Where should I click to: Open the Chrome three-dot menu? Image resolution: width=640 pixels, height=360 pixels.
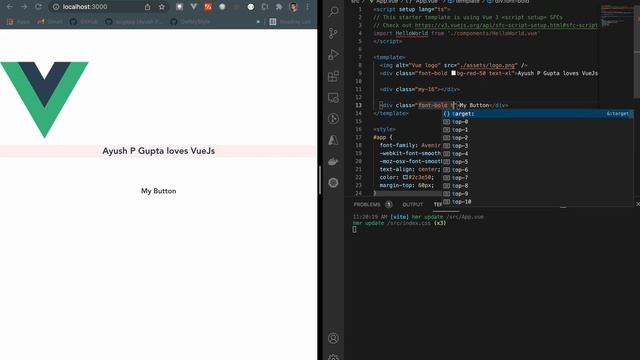click(307, 7)
